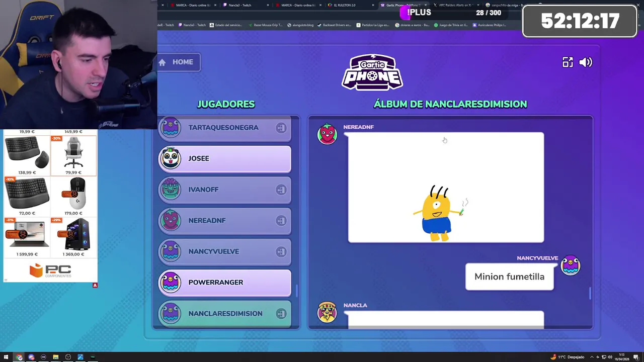Open Chrome from the taskbar
644x362 pixels.
[19, 357]
